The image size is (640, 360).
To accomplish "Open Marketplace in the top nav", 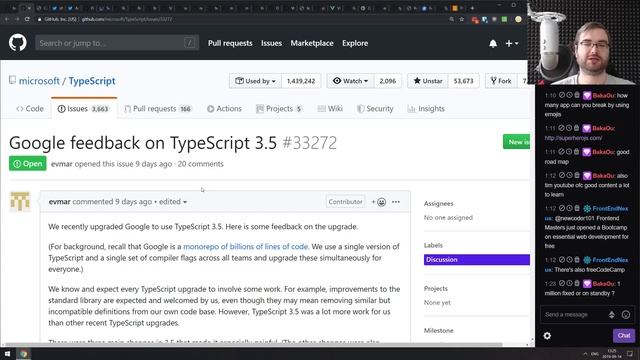I will pos(312,43).
